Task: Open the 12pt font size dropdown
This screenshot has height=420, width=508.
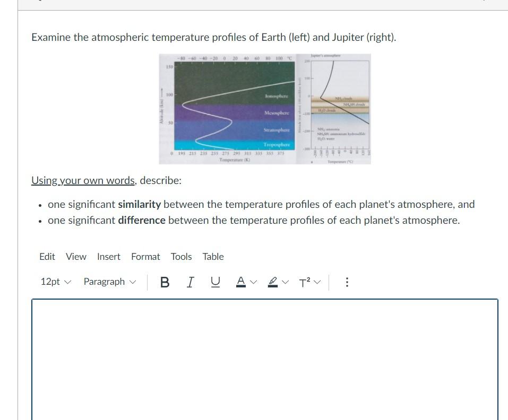Action: click(55, 282)
